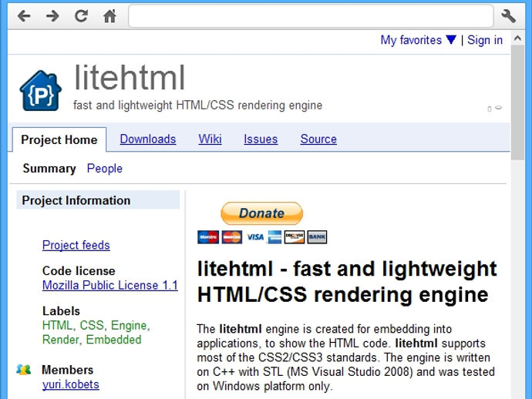Image resolution: width=532 pixels, height=399 pixels.
Task: Click the Code license label
Action: click(x=79, y=271)
